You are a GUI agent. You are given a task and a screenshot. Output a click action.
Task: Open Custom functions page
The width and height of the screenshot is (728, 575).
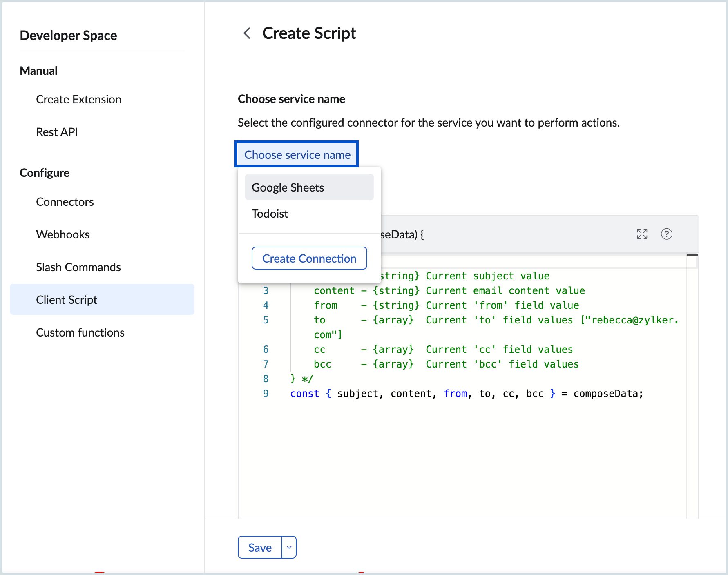(x=80, y=332)
